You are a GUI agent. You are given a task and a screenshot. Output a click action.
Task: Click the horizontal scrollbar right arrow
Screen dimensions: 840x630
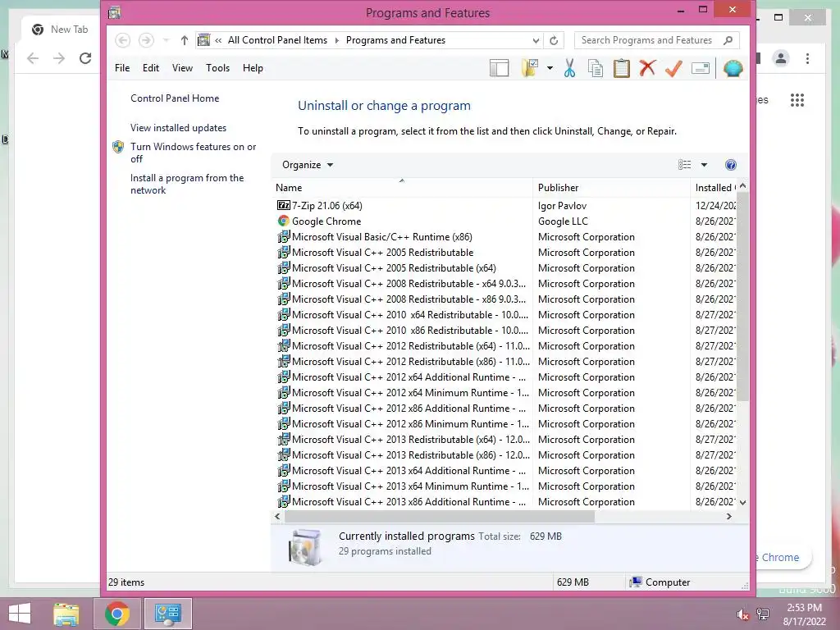pyautogui.click(x=728, y=517)
